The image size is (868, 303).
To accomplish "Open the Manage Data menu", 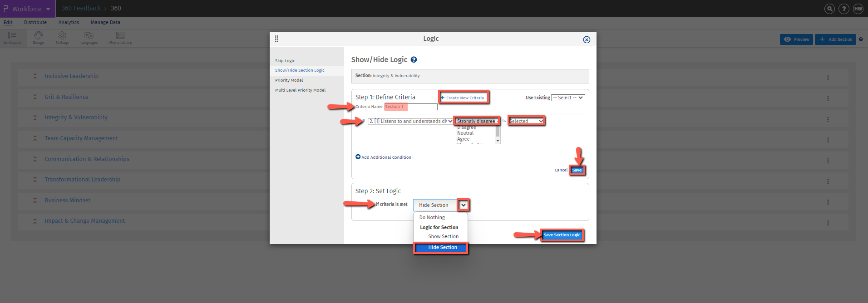I will click(x=105, y=22).
